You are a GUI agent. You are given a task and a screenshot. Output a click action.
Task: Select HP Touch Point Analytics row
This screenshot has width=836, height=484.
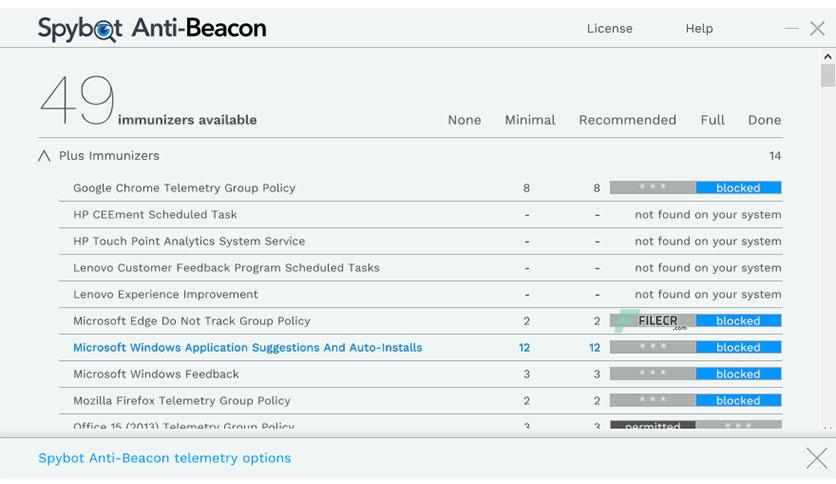point(421,241)
